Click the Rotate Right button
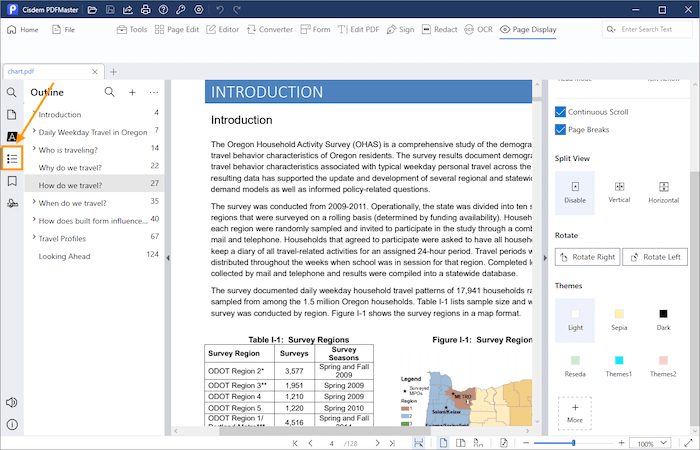700x450 pixels. pyautogui.click(x=588, y=257)
